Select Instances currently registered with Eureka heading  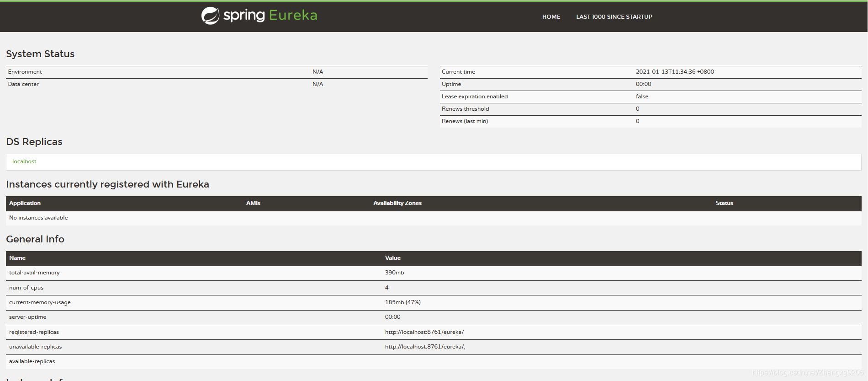pyautogui.click(x=107, y=184)
